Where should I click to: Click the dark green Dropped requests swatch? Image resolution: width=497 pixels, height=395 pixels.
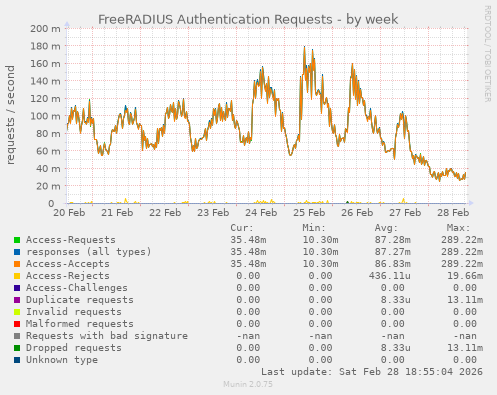17,348
